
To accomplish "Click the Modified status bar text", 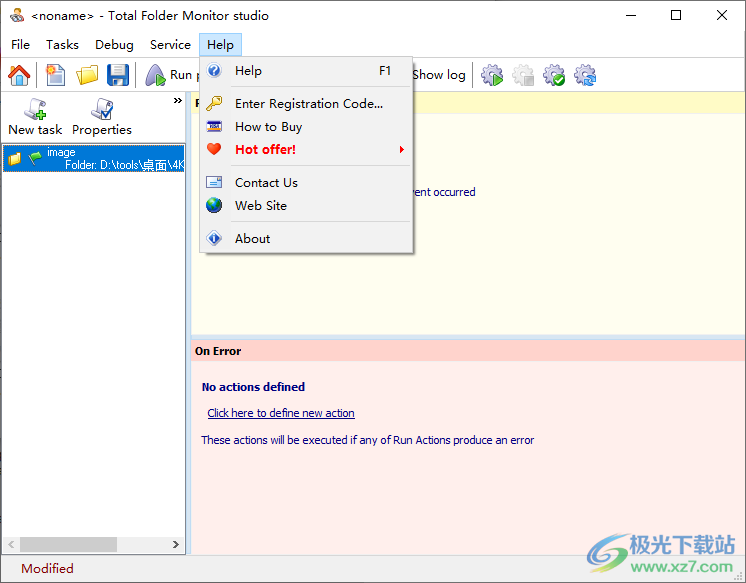I will tap(47, 569).
